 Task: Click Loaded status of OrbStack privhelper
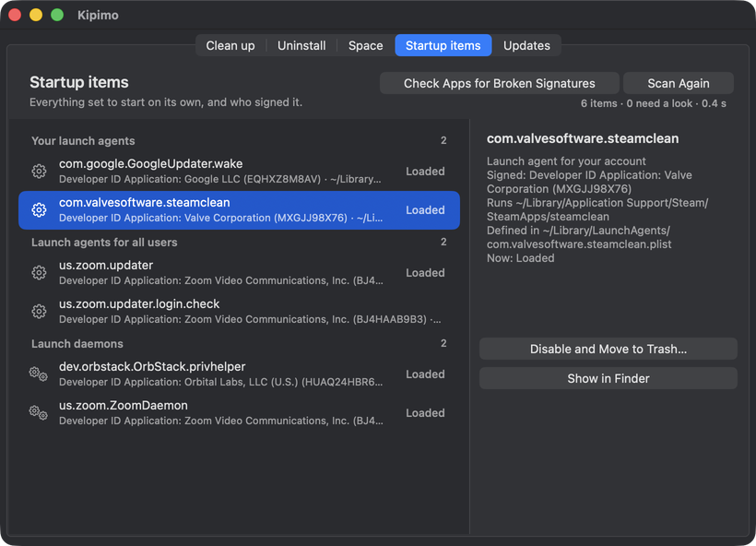click(425, 374)
